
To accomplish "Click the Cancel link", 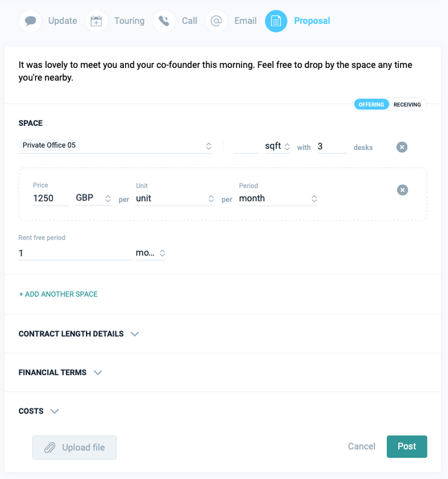I will click(362, 447).
